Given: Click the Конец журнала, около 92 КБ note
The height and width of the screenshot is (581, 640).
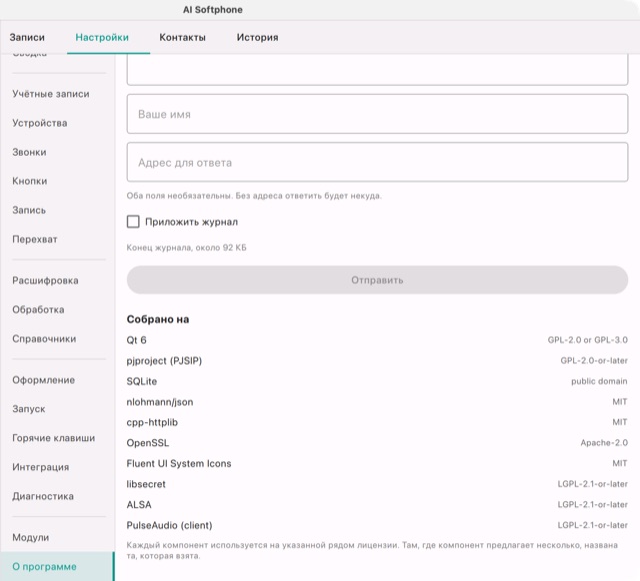Looking at the screenshot, I should pos(187,247).
